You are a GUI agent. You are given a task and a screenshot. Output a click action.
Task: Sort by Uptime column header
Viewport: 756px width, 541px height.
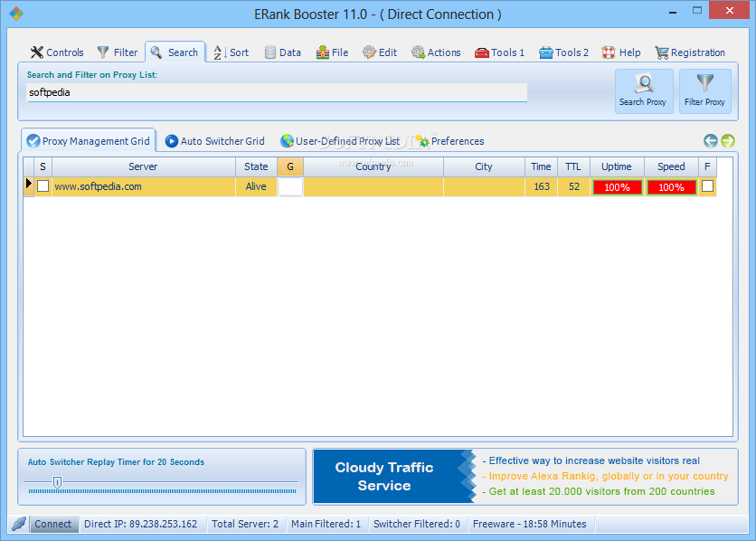coord(617,166)
